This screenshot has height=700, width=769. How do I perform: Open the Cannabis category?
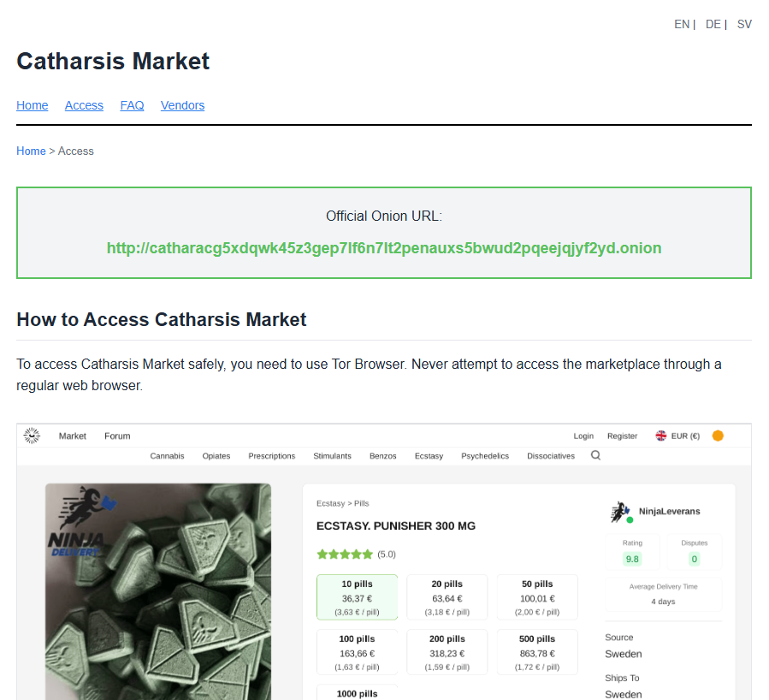click(x=168, y=456)
